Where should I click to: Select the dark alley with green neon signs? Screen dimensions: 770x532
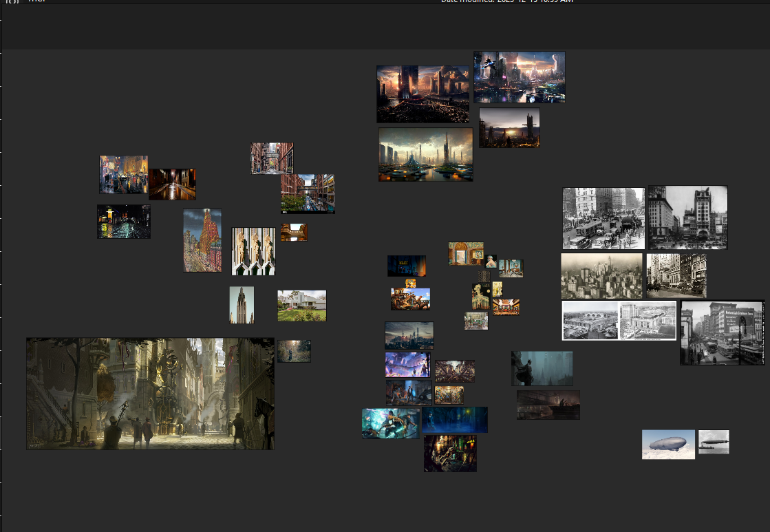450,454
